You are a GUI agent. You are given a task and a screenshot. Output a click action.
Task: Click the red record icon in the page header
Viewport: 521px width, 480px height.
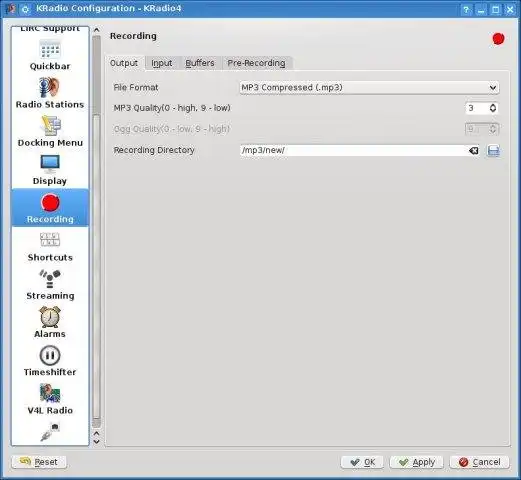(x=498, y=39)
